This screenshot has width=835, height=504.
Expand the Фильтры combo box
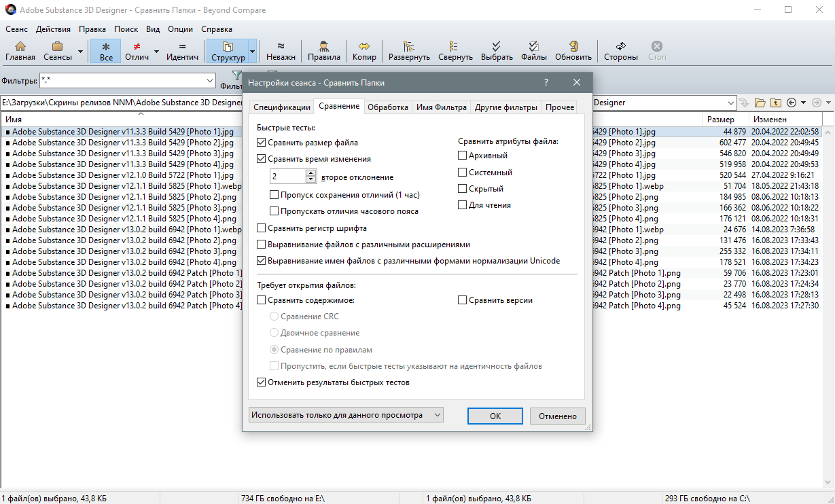pos(210,81)
